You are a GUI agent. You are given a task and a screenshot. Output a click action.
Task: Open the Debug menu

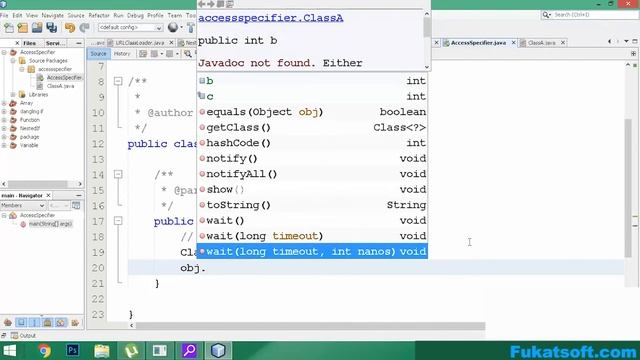tap(135, 15)
